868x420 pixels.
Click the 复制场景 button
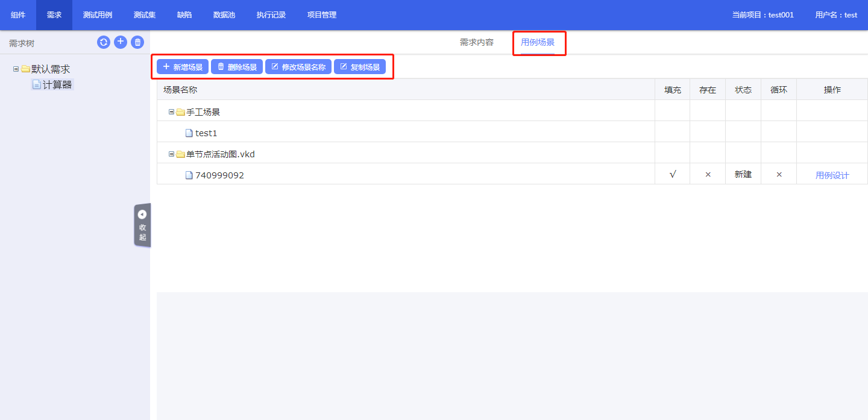[360, 67]
